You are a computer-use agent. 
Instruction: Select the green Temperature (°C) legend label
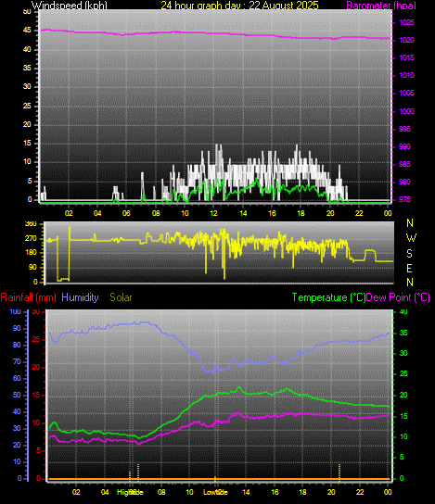coord(328,297)
